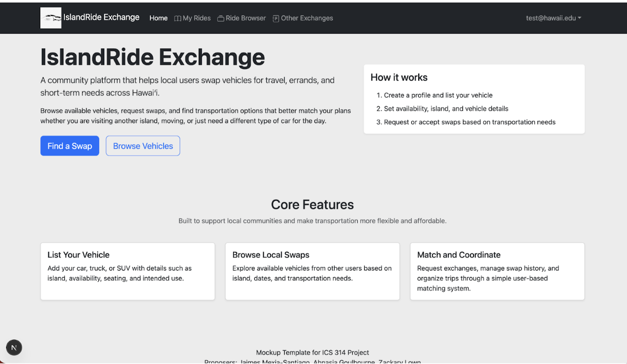This screenshot has width=627, height=364.
Task: Click the IslandRide Exchange car logo
Action: (x=50, y=18)
